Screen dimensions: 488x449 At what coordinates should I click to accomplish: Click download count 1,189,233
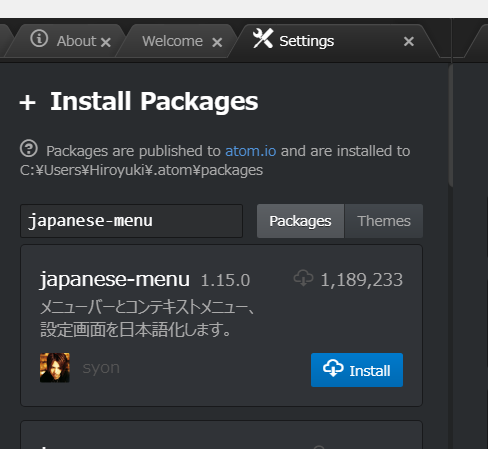(362, 280)
